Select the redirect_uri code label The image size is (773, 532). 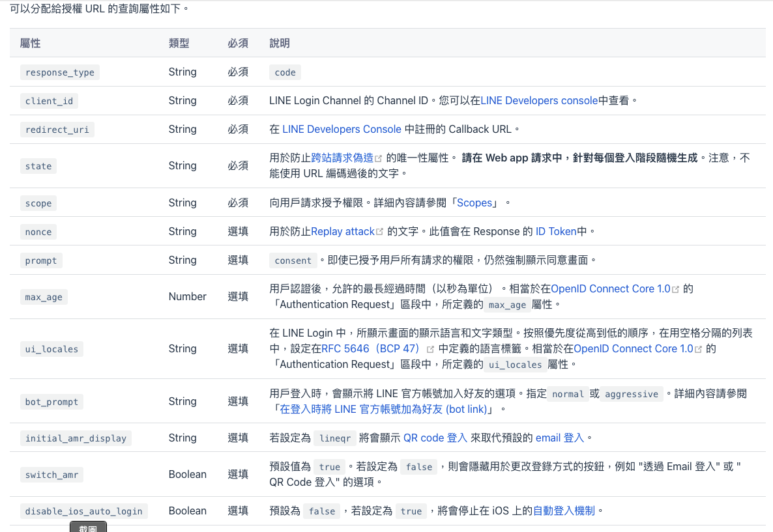click(57, 130)
